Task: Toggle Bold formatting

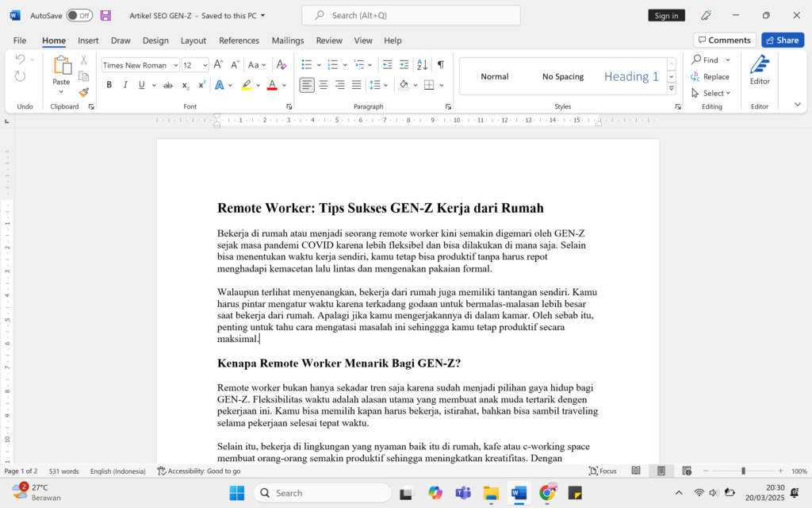Action: coord(109,85)
